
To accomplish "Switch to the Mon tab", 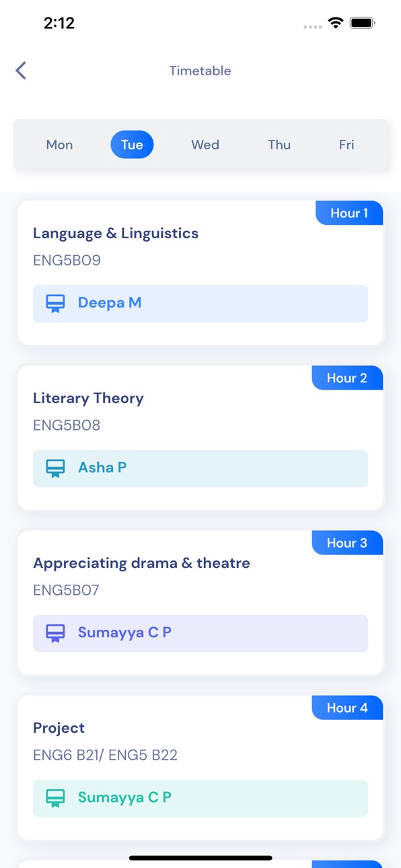I will 59,145.
